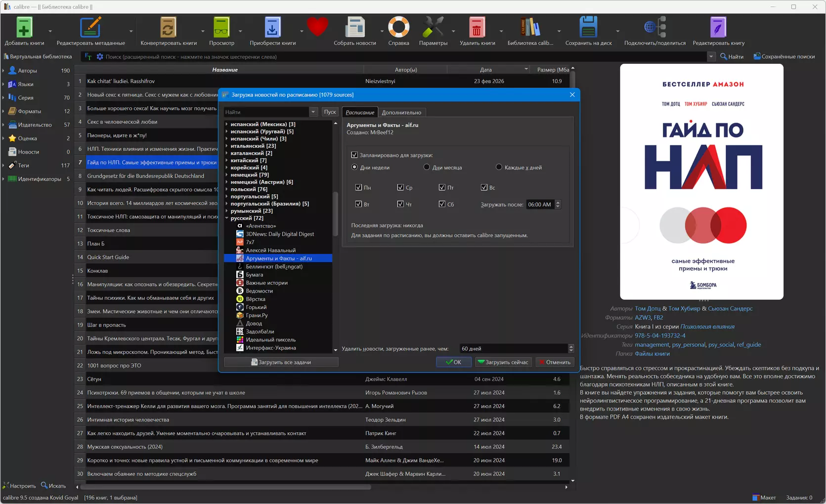Select the Days of month radio button

click(427, 168)
